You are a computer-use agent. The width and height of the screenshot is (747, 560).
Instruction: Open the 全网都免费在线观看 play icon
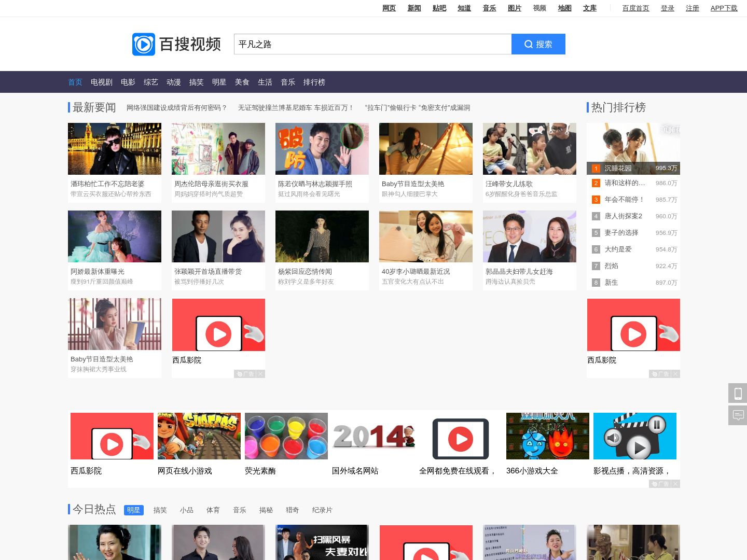pos(461,436)
